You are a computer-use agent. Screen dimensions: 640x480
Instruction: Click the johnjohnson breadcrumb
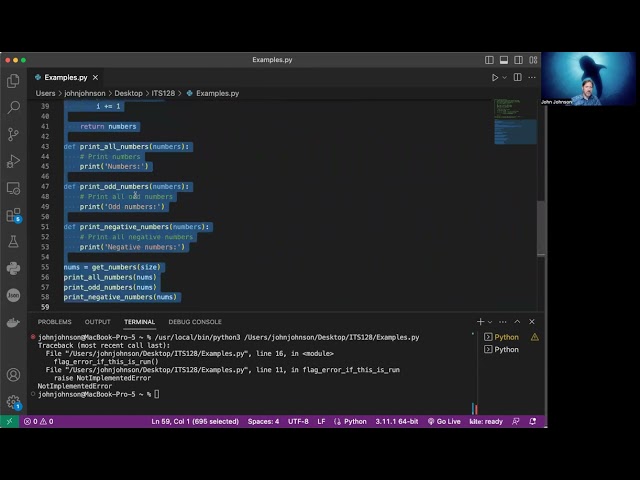(x=84, y=93)
